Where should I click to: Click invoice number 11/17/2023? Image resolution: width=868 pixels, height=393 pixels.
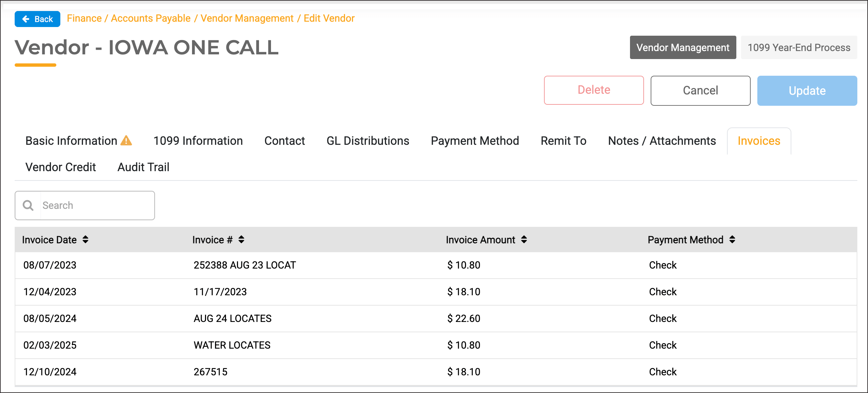pos(220,292)
